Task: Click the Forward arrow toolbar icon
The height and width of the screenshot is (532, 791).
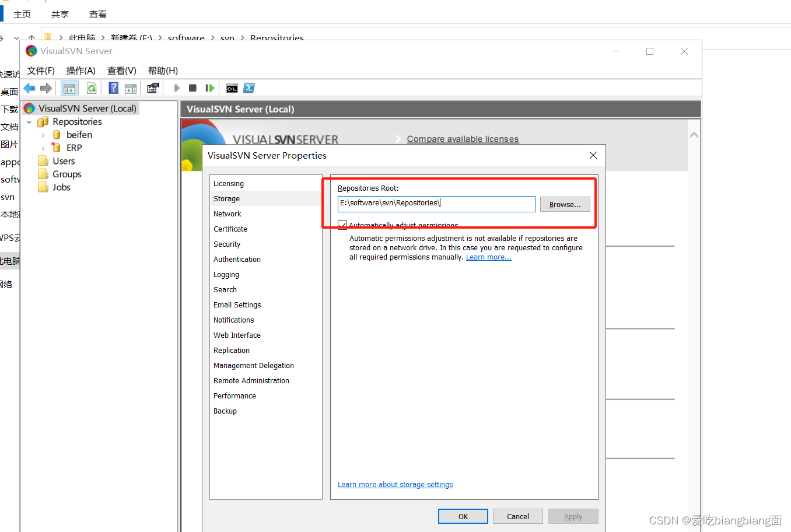Action: (46, 88)
